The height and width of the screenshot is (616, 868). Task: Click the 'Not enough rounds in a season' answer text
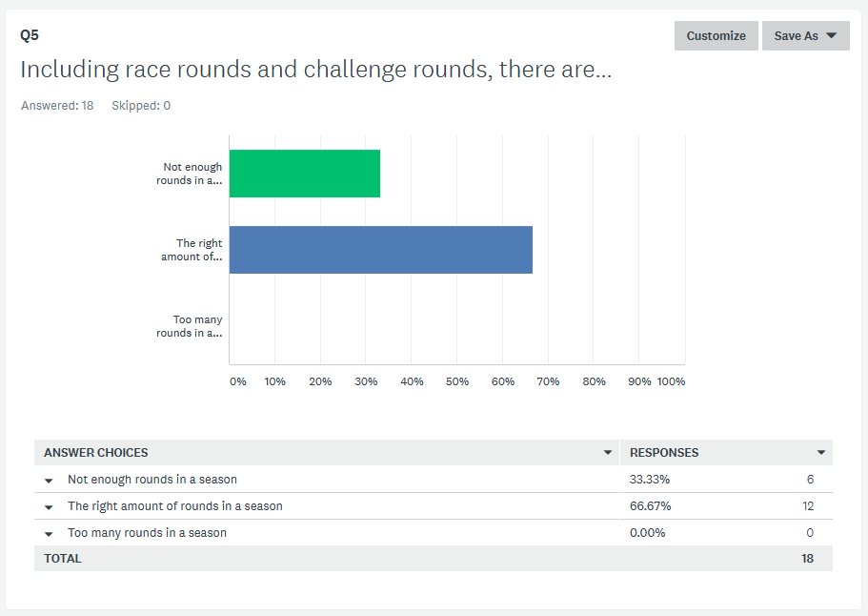(152, 480)
